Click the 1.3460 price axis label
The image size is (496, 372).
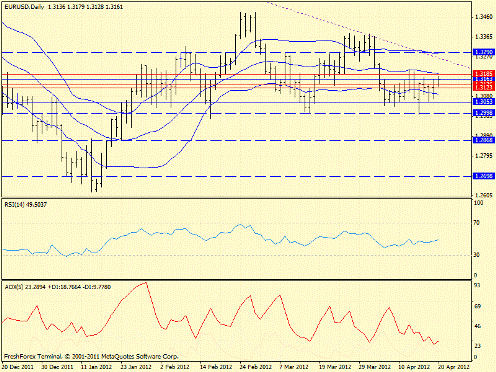coord(484,17)
